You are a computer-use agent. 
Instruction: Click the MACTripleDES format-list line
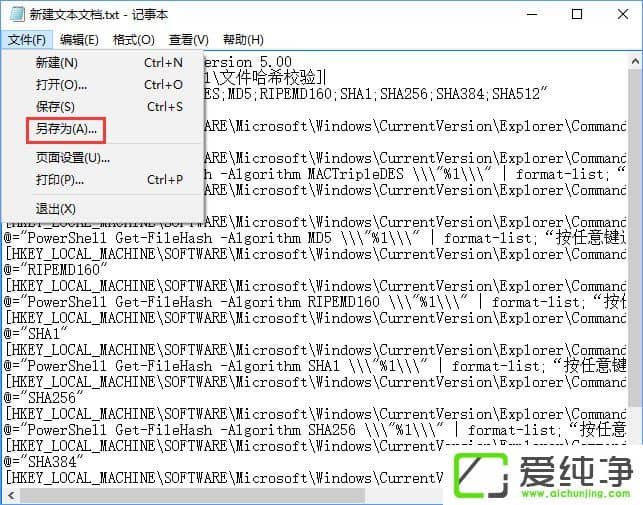(415, 174)
